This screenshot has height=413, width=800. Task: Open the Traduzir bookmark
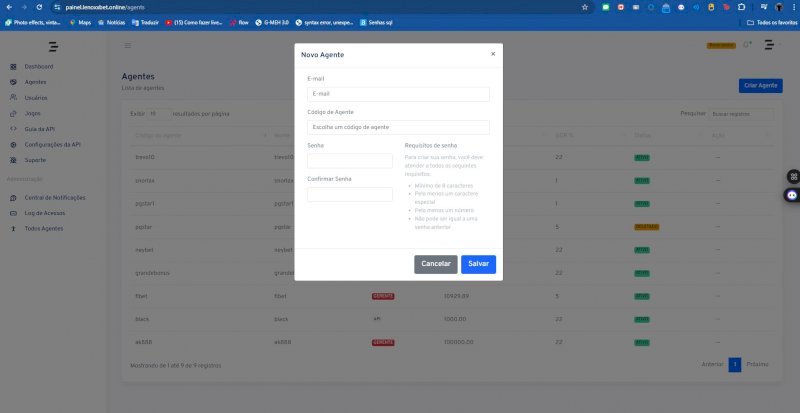[x=145, y=22]
